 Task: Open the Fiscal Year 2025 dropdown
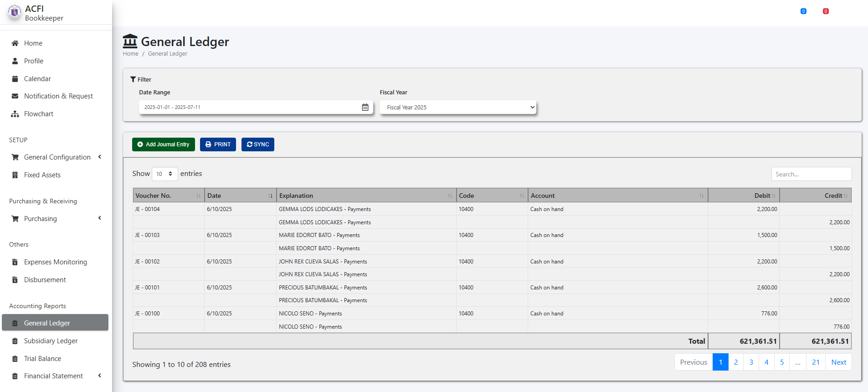pyautogui.click(x=458, y=108)
